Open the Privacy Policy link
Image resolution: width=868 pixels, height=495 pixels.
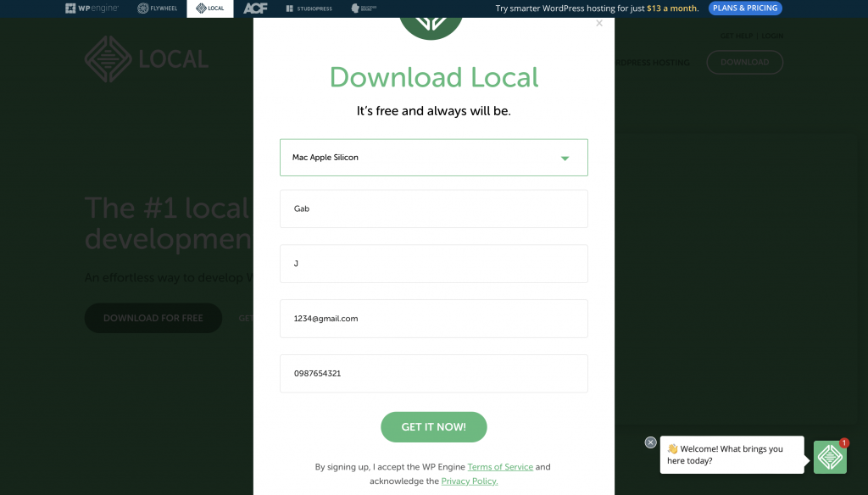(x=470, y=481)
